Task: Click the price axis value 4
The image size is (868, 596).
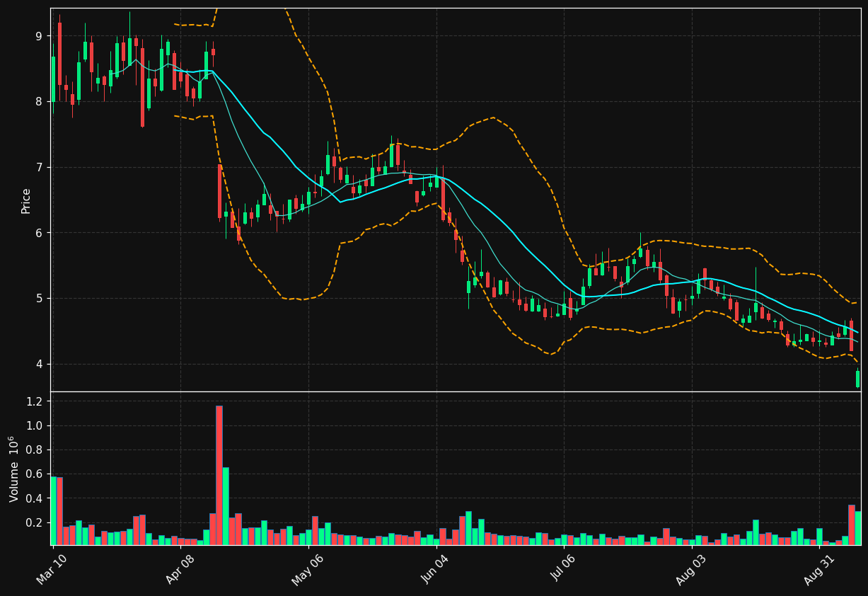Action: tap(39, 365)
